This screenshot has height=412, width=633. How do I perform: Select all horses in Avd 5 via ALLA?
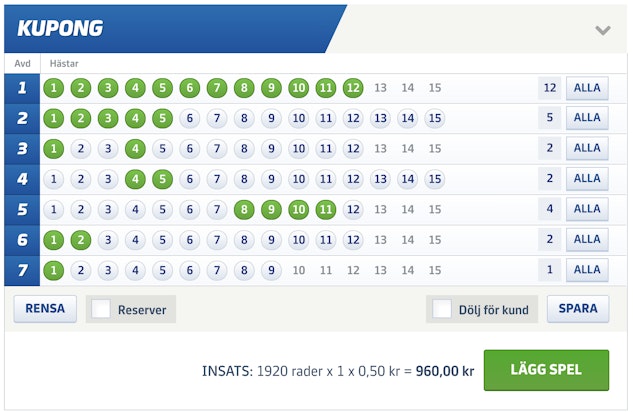[587, 209]
